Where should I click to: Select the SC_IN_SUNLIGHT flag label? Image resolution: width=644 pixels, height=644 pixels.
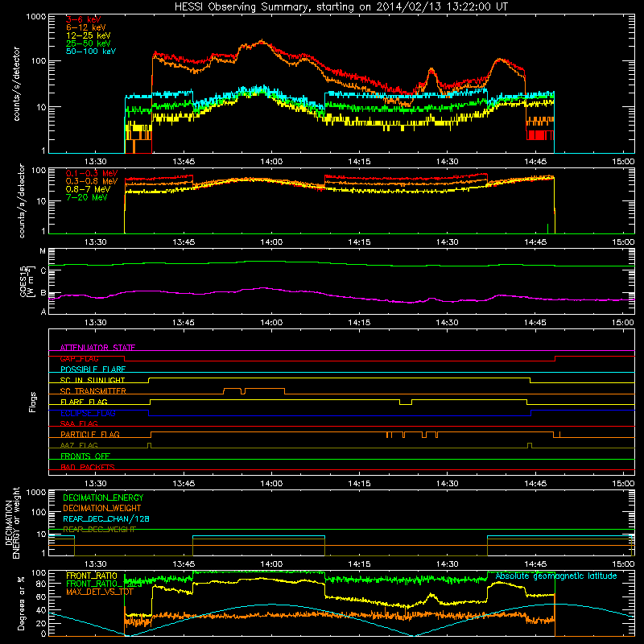click(x=93, y=380)
